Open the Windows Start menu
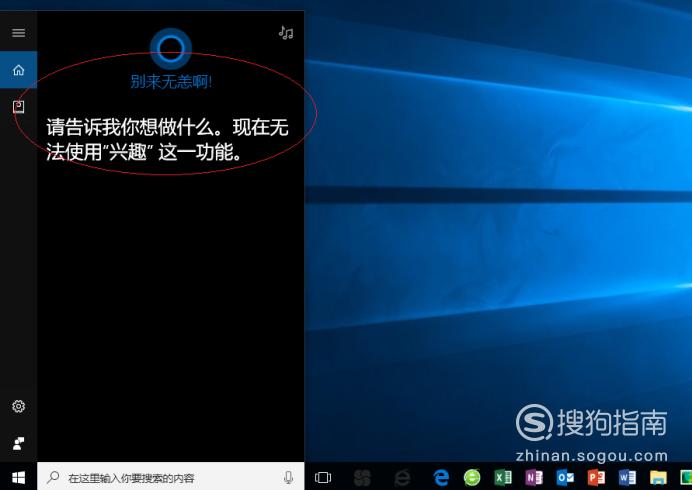This screenshot has width=692, height=490. 19,477
